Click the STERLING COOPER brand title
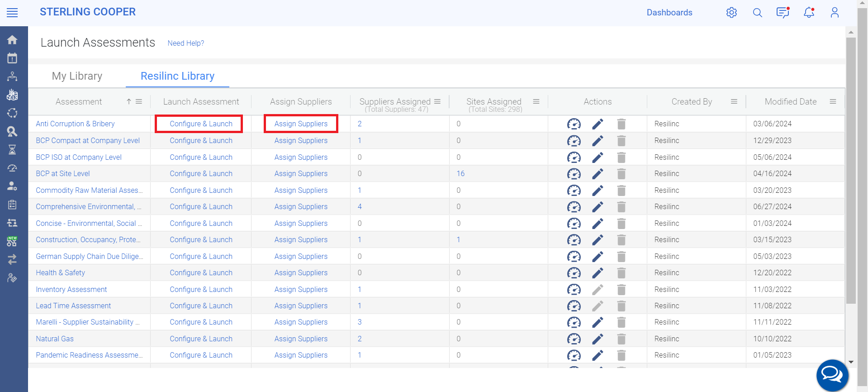 [x=88, y=12]
